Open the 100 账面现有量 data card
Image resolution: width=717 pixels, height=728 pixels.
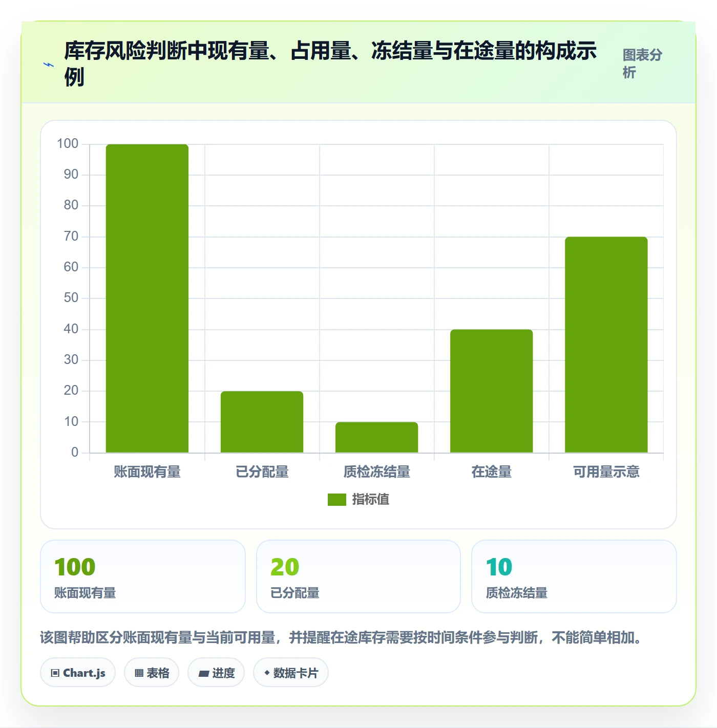click(x=143, y=576)
